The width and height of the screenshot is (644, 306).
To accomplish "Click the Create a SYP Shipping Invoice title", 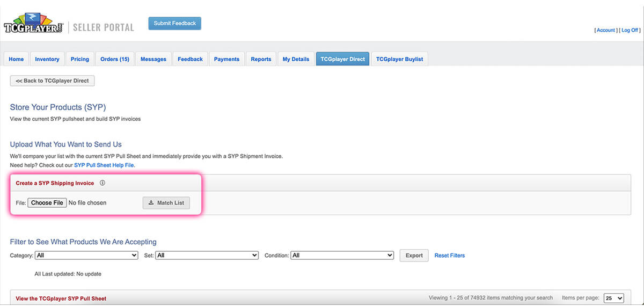I will [55, 183].
